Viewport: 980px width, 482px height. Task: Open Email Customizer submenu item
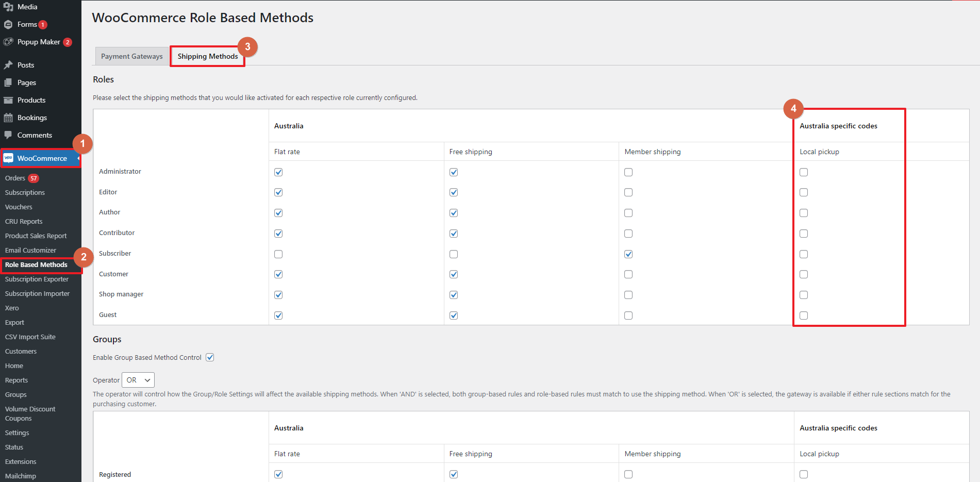pos(30,250)
